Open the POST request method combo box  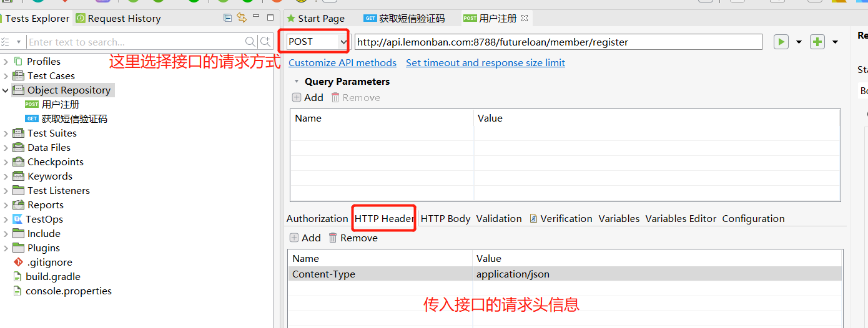317,42
